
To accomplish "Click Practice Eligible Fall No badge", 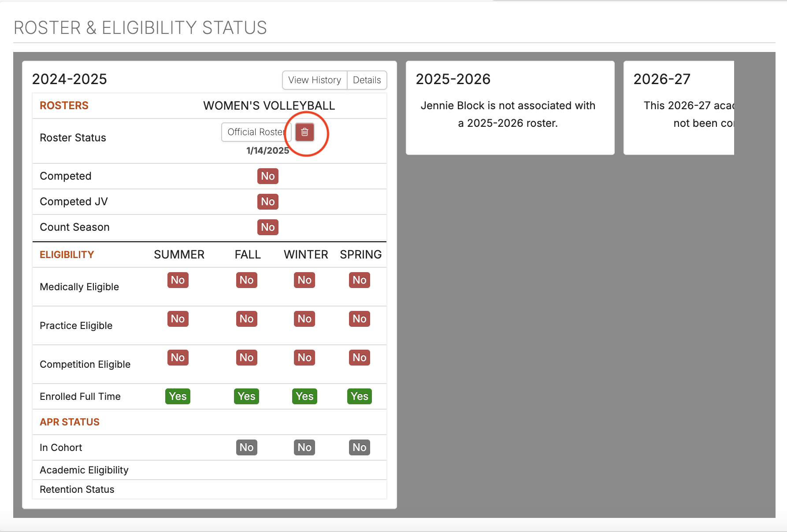I will pos(246,319).
